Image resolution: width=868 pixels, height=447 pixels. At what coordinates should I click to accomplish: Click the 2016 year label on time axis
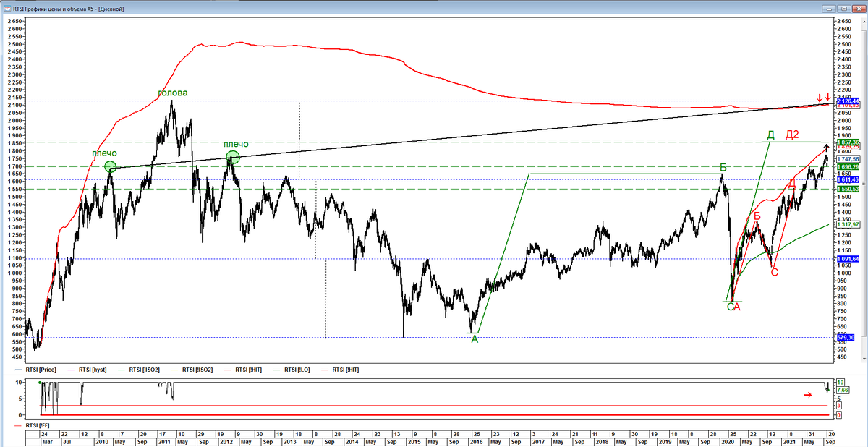tap(476, 441)
